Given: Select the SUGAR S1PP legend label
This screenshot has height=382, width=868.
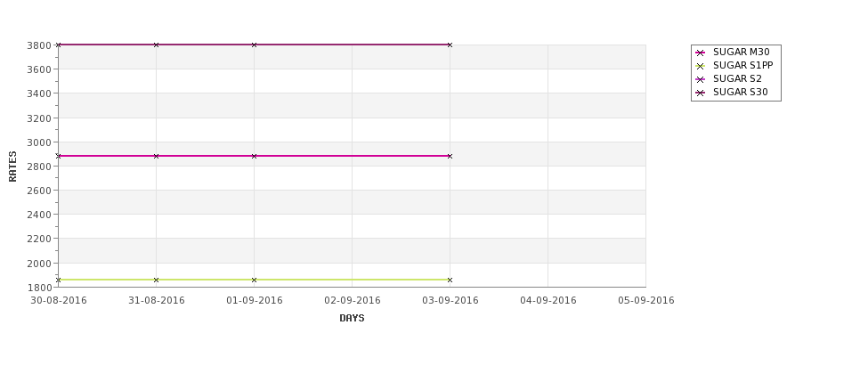Looking at the screenshot, I should 742,65.
